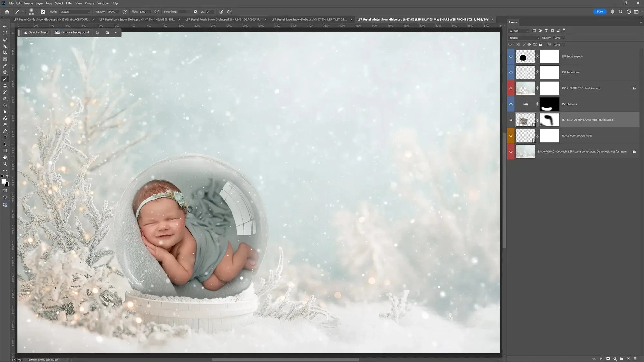Switch to LSP Pastel Peach Snow Globe tab
The image size is (644, 362).
pos(223,20)
